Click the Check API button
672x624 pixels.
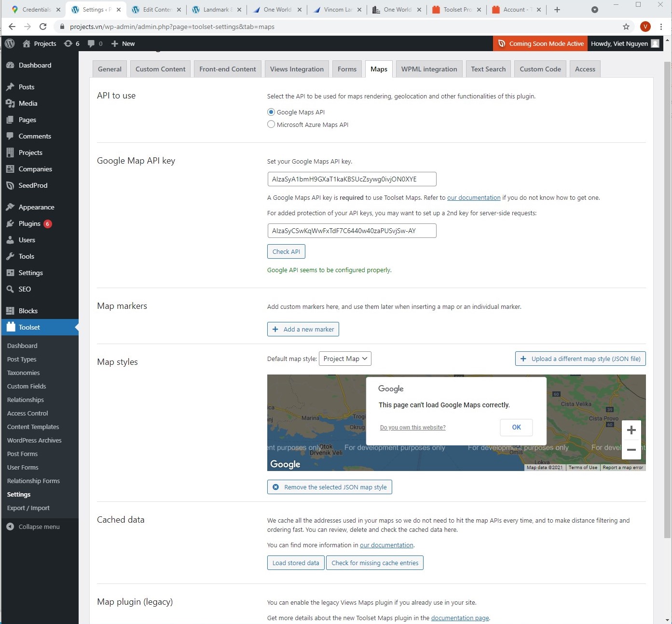click(x=286, y=251)
